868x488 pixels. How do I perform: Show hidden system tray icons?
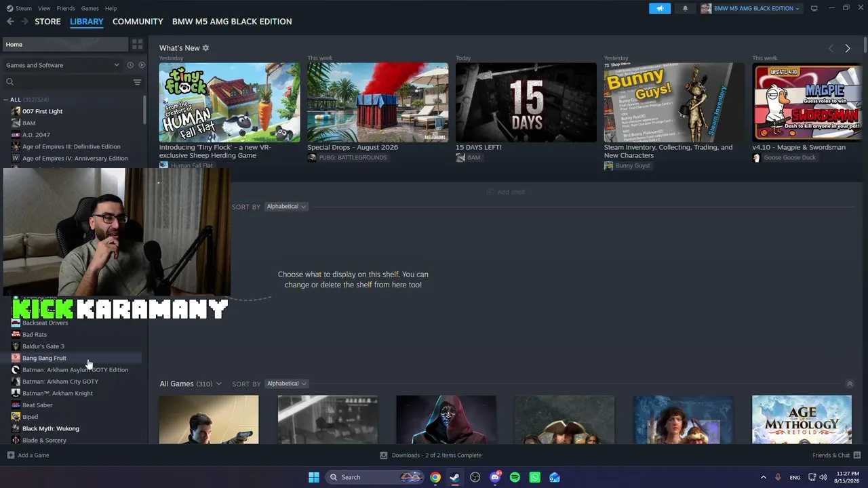tap(763, 477)
